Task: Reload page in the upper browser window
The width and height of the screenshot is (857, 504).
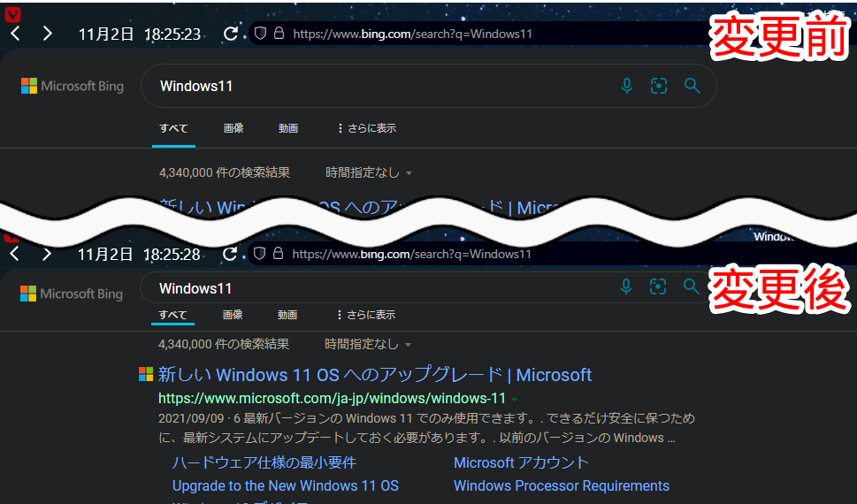Action: pos(230,34)
